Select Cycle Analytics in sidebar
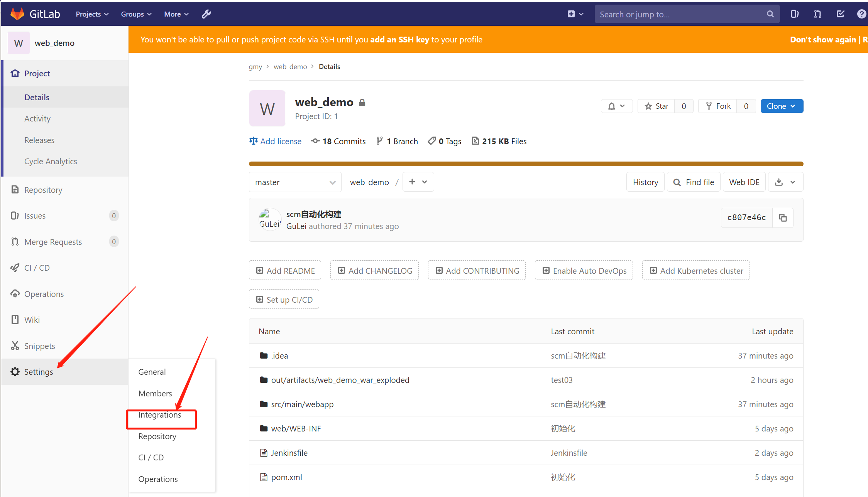This screenshot has height=497, width=868. tap(65, 161)
